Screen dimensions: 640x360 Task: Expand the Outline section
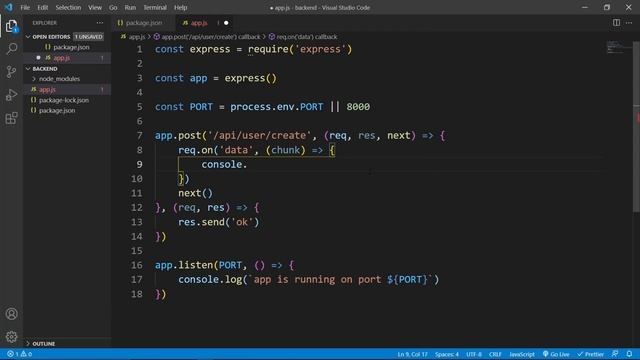(x=44, y=344)
